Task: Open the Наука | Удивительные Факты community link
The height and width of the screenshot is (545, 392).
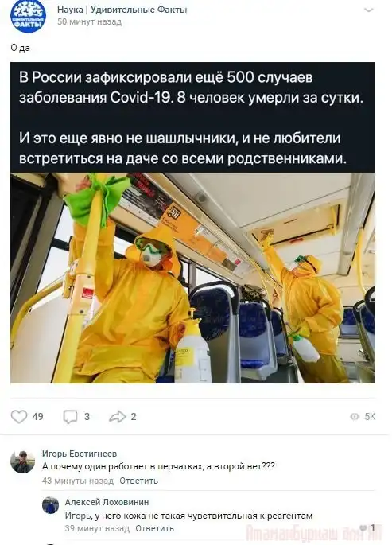Action: [122, 10]
